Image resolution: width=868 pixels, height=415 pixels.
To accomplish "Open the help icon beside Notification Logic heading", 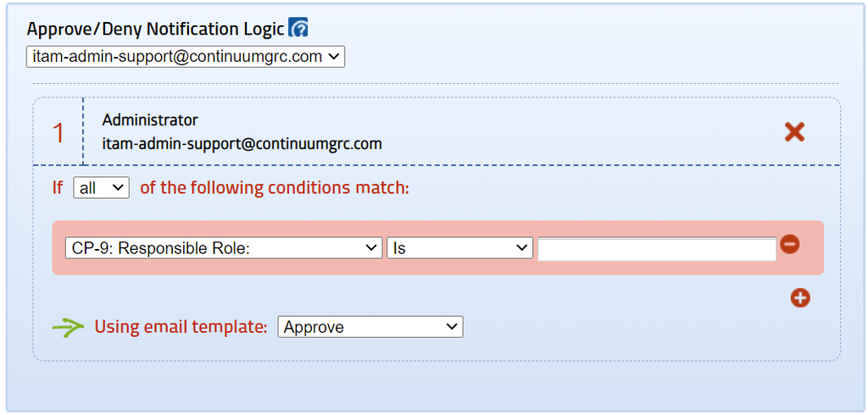I will 298,28.
